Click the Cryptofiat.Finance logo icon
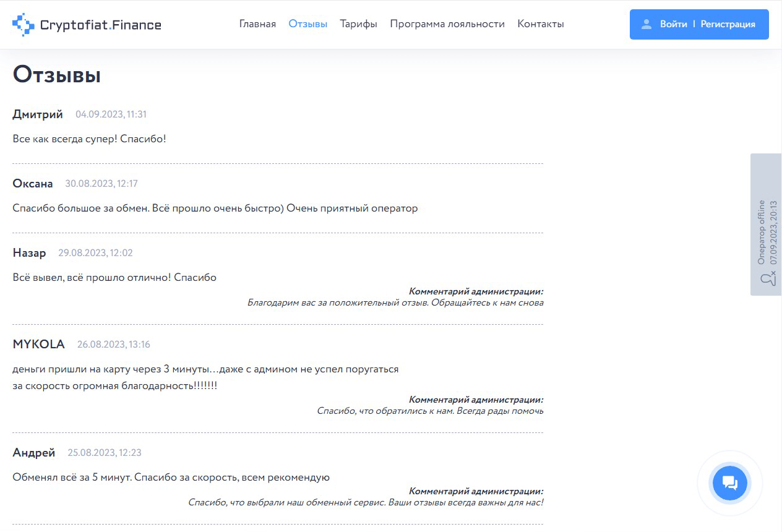This screenshot has height=532, width=782. [x=24, y=25]
